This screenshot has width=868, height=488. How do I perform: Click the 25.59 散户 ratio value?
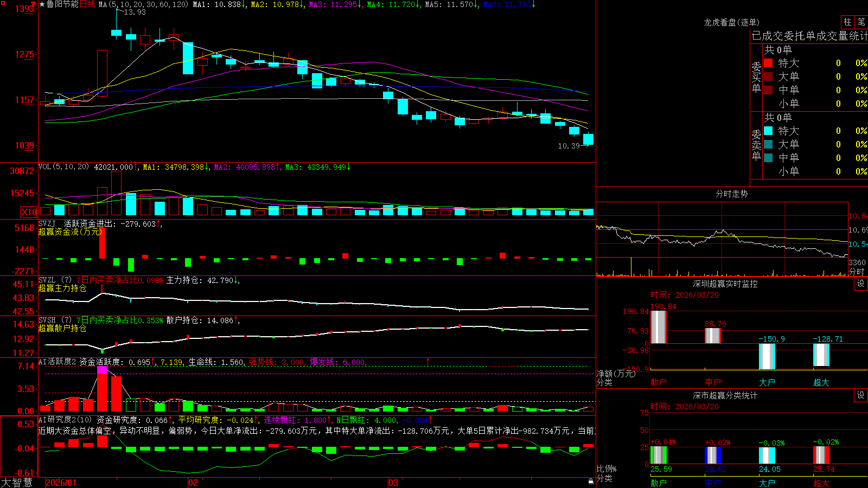(x=661, y=469)
